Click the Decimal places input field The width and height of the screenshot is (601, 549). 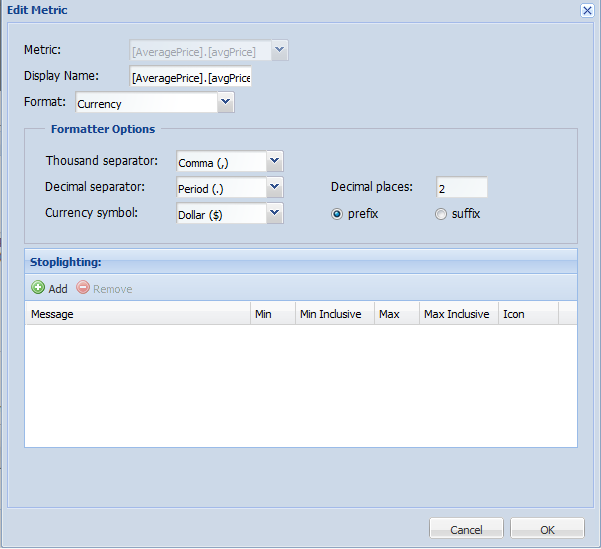tap(461, 187)
